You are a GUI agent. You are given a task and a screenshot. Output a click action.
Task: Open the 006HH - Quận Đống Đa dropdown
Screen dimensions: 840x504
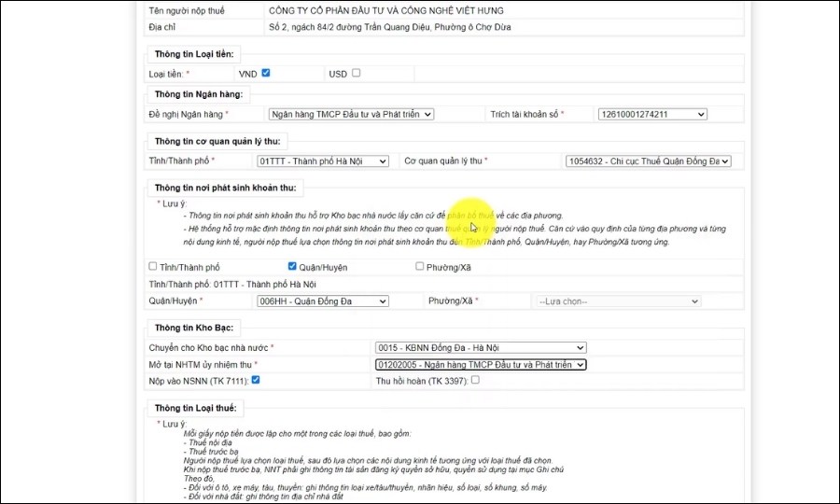323,301
